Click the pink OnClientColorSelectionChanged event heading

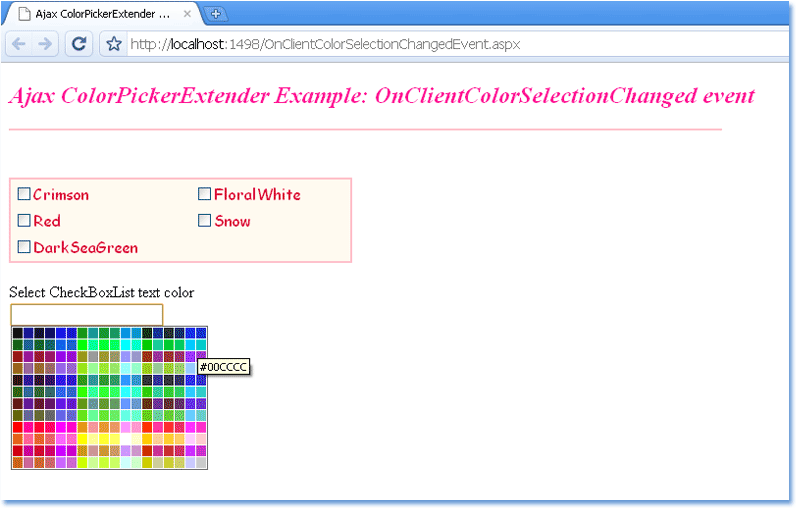(382, 95)
